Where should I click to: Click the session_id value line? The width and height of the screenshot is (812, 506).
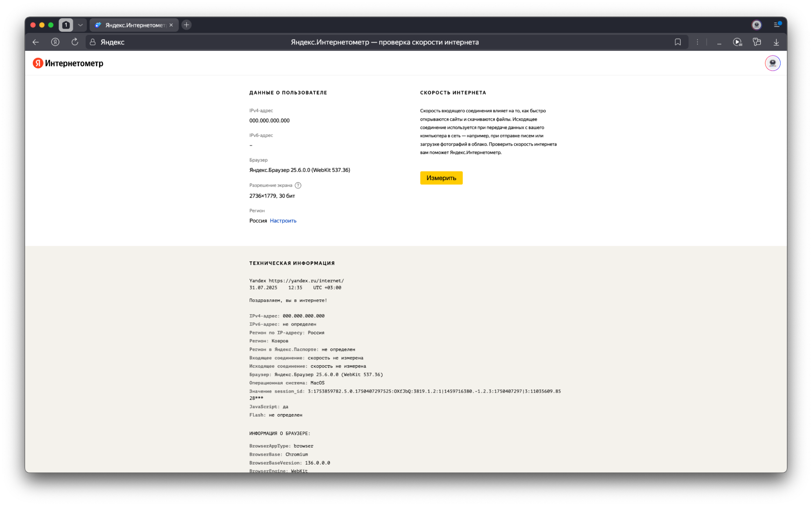(x=405, y=395)
